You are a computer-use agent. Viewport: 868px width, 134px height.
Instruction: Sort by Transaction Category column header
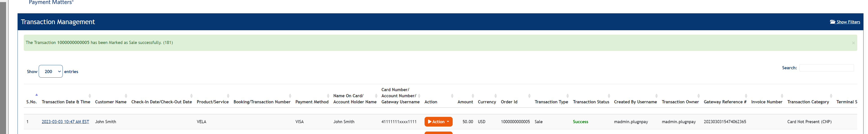click(x=808, y=102)
